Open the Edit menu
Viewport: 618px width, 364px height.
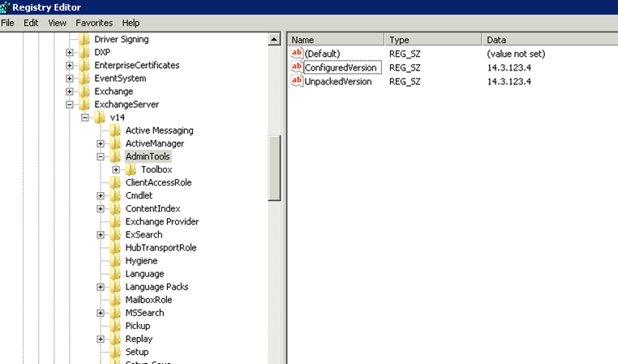point(31,23)
